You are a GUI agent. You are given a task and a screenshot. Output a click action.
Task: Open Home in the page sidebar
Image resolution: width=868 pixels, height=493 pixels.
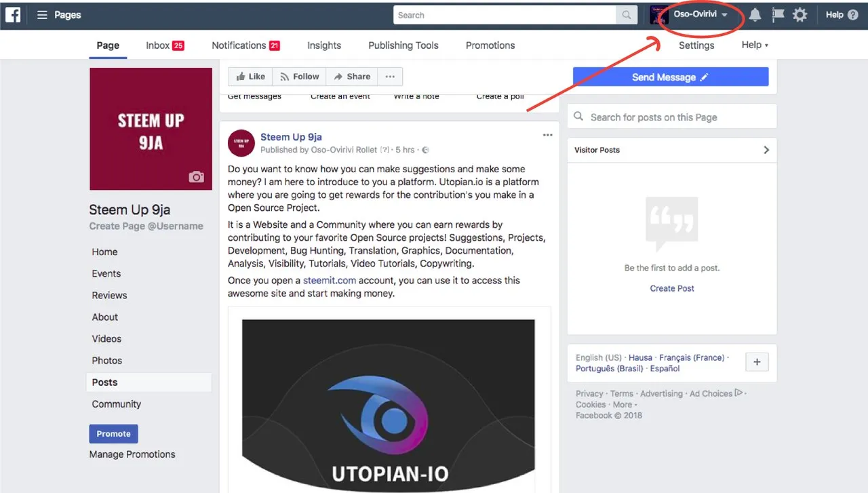(105, 252)
